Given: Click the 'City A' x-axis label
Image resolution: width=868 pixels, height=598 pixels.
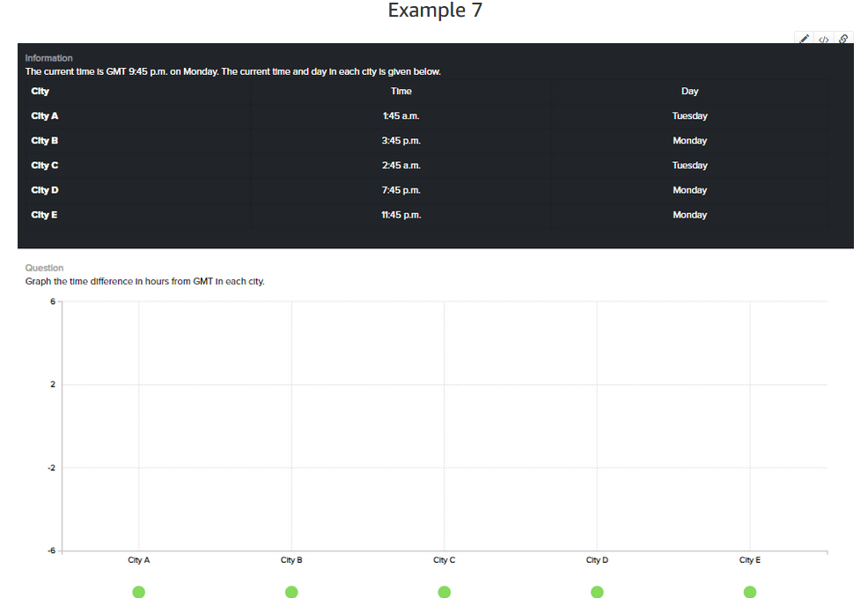Looking at the screenshot, I should pos(139,560).
